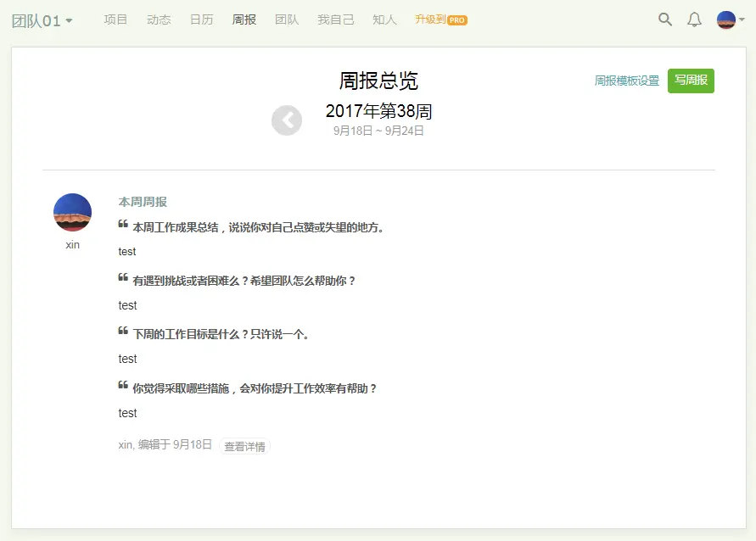Screen dimensions: 756x541
Task: Click the test answer under 本周工作成果总结
Action: coord(127,252)
